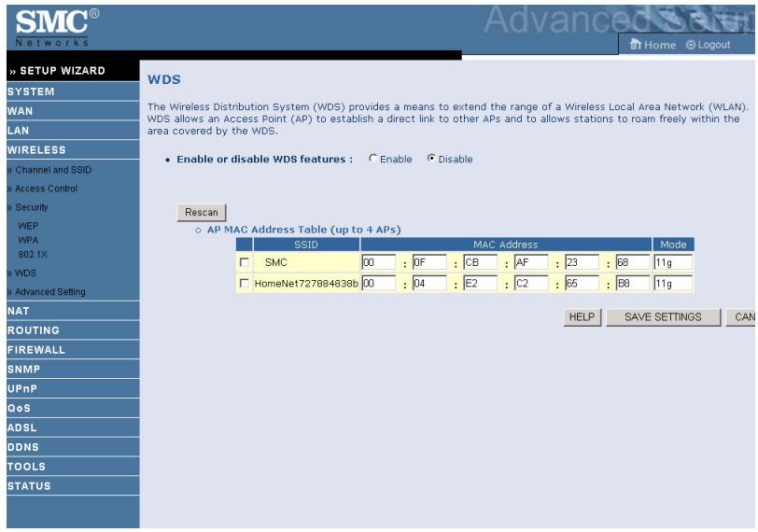This screenshot has height=532, width=758.
Task: Open the SNMP menu
Action: [x=73, y=370]
